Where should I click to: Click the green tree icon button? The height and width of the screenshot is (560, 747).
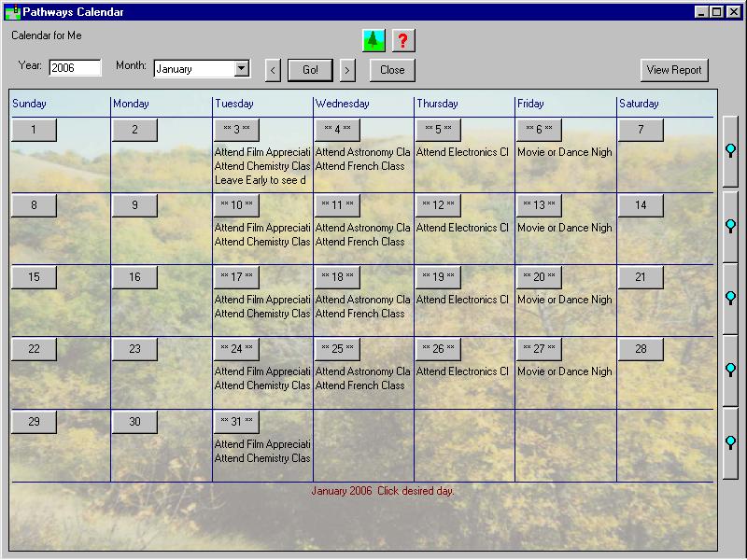pyautogui.click(x=373, y=40)
